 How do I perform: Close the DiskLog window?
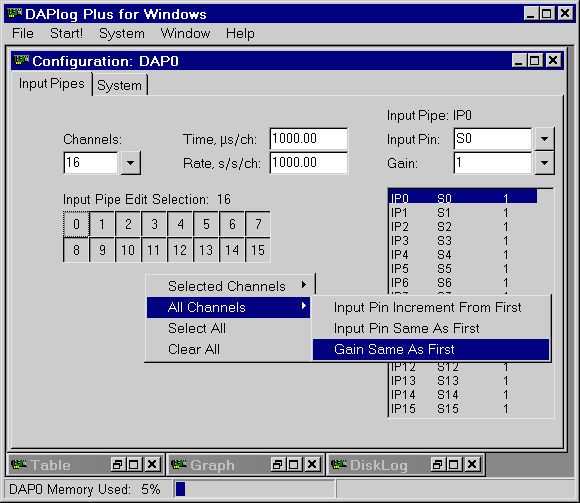pyautogui.click(x=472, y=464)
